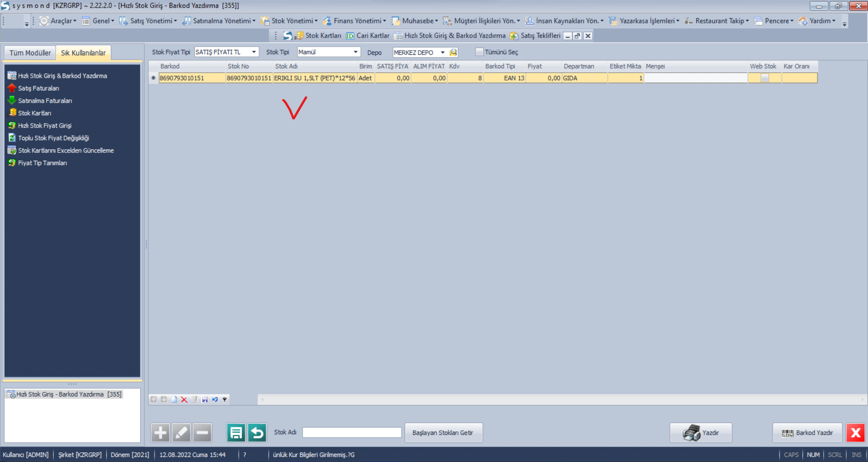Click the minus delete-record button
This screenshot has width=868, height=462.
click(203, 433)
